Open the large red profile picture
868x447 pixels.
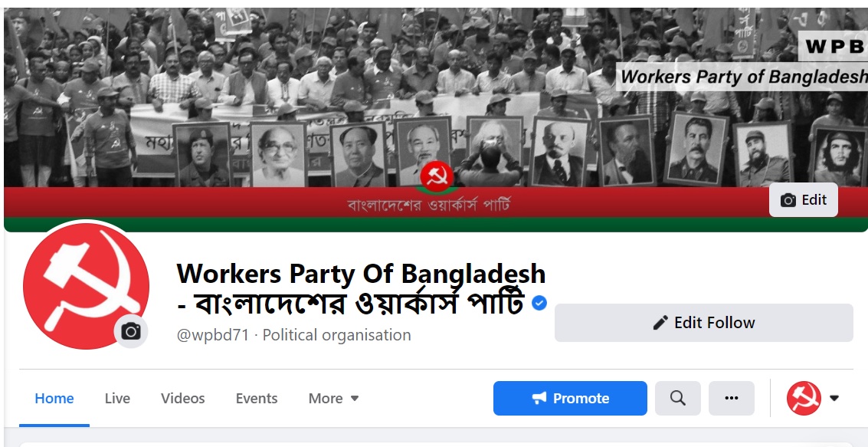[x=86, y=286]
